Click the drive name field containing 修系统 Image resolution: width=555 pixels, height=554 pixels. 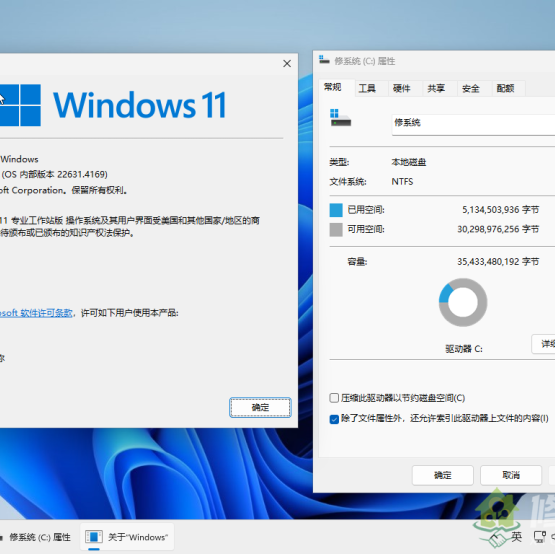click(473, 125)
